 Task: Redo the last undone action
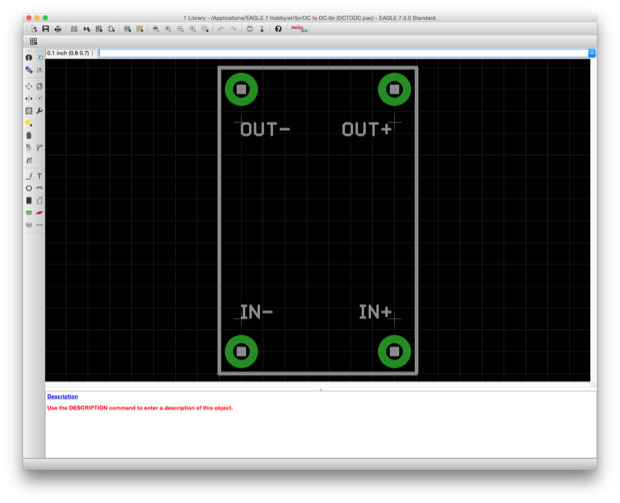coord(233,29)
